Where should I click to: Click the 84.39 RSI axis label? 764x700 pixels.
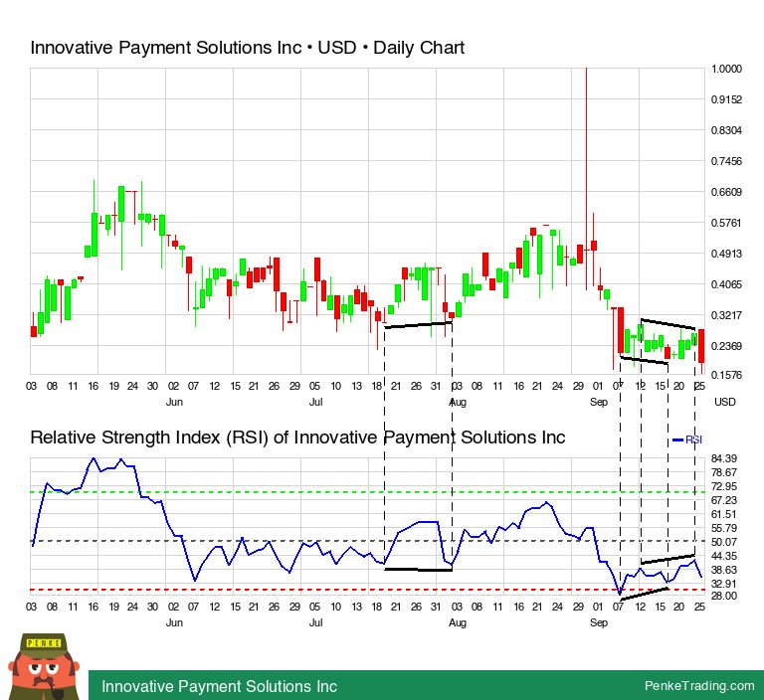[724, 458]
